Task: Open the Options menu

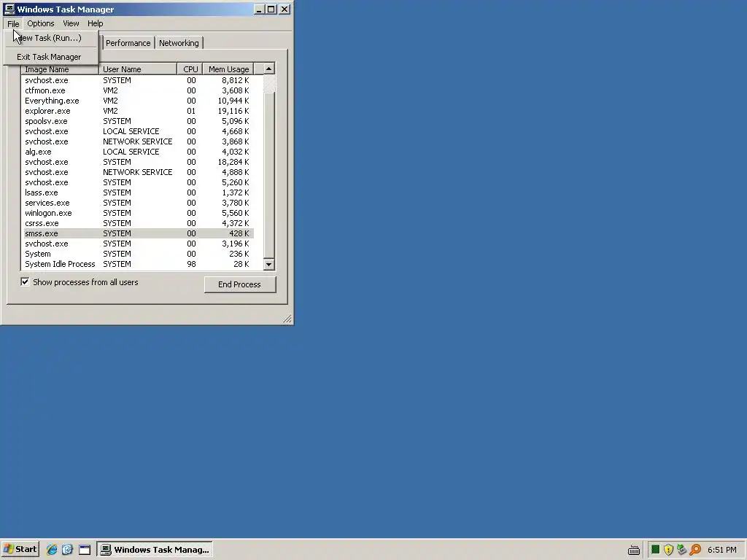Action: tap(41, 23)
